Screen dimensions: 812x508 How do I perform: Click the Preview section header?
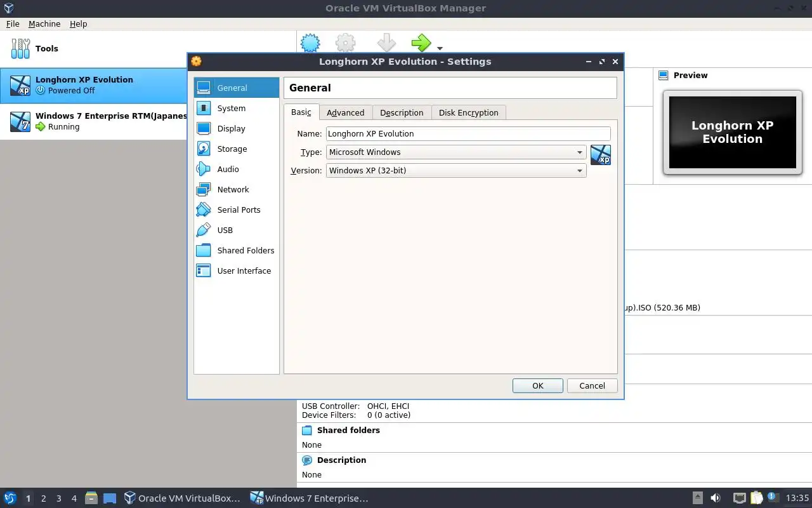point(690,75)
